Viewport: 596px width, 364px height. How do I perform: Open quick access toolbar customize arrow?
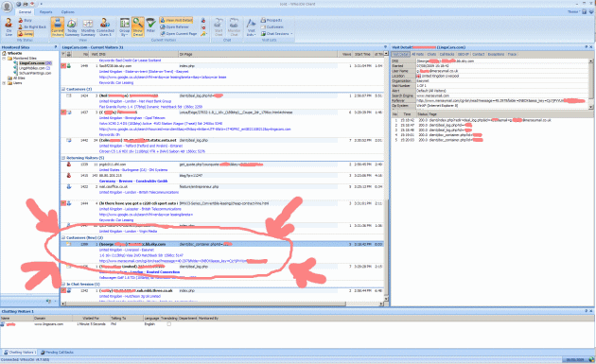pos(41,4)
